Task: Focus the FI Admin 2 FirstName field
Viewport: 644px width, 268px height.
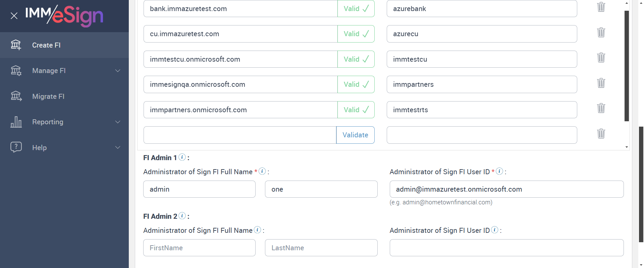Action: [199, 248]
